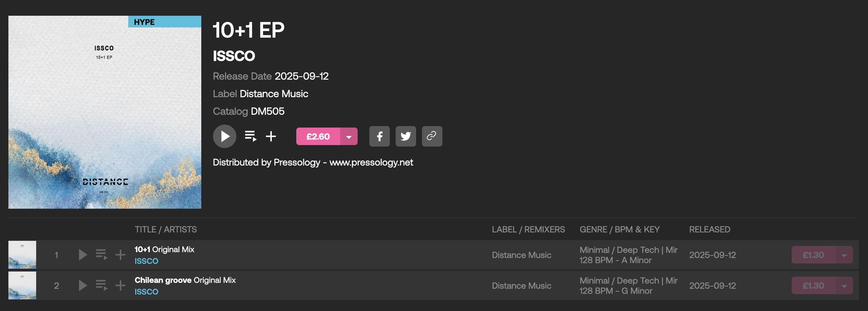
Task: Share the release on Twitter
Action: 406,136
